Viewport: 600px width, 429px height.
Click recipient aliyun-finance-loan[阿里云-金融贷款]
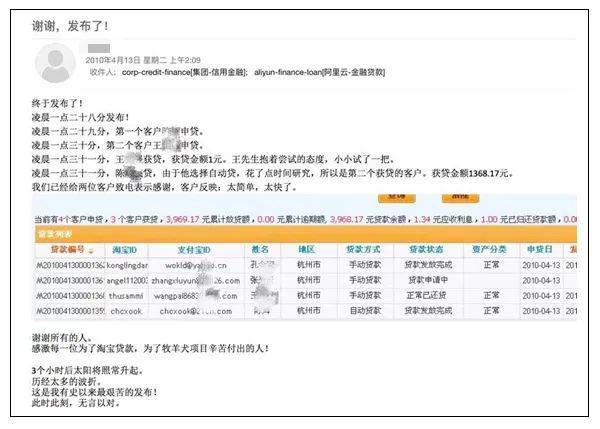tap(320, 72)
